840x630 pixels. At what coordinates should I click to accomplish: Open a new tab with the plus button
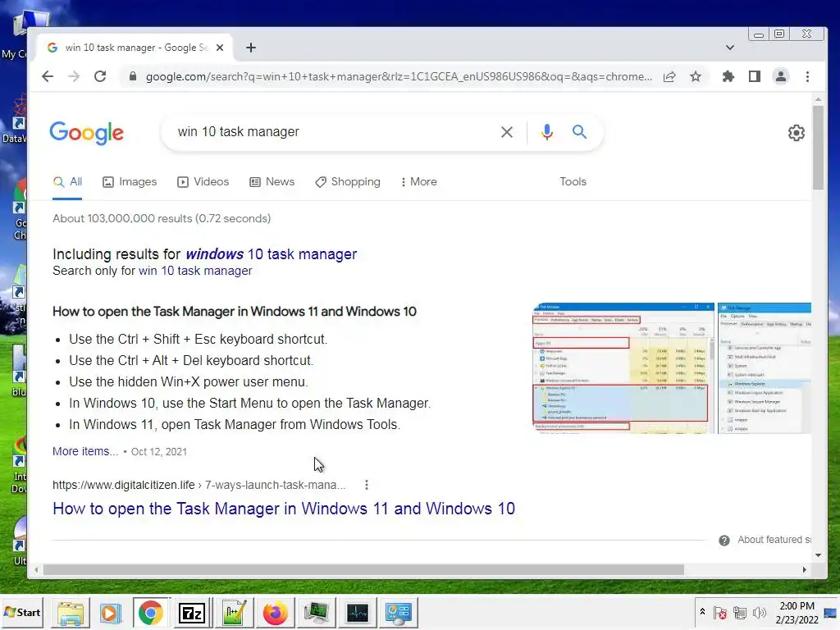(x=251, y=48)
